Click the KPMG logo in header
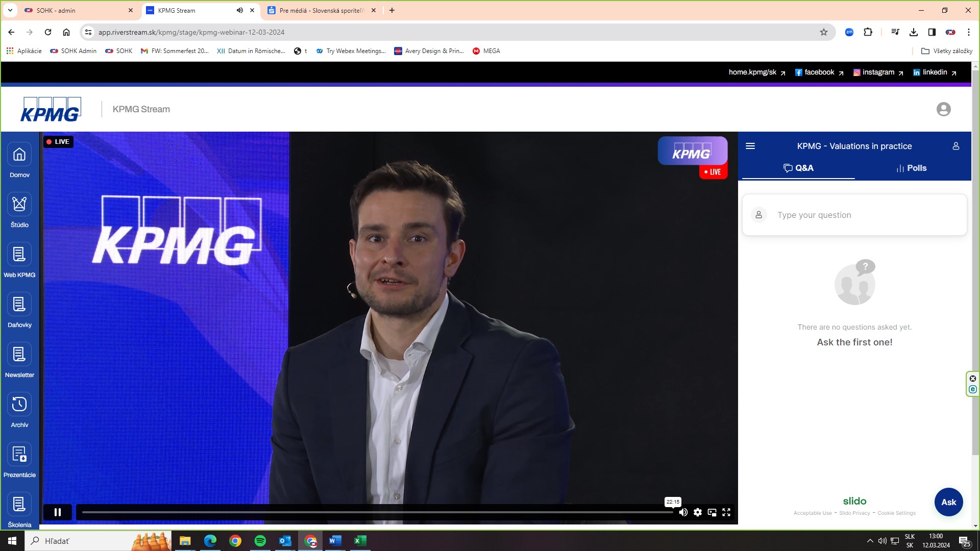 (51, 109)
